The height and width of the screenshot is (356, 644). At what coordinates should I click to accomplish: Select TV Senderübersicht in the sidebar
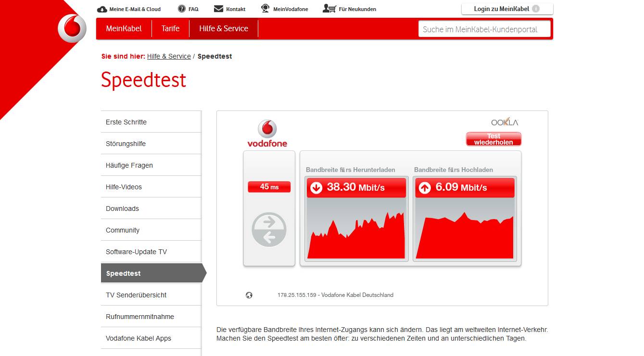click(x=151, y=295)
